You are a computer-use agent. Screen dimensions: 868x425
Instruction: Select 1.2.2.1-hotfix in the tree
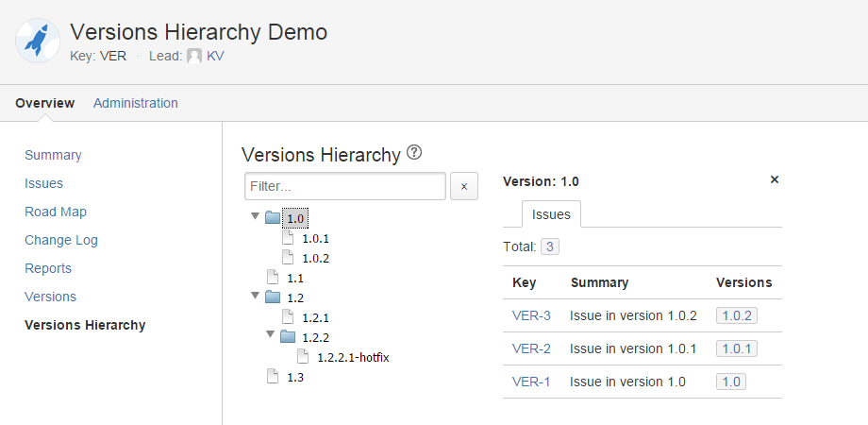click(353, 357)
